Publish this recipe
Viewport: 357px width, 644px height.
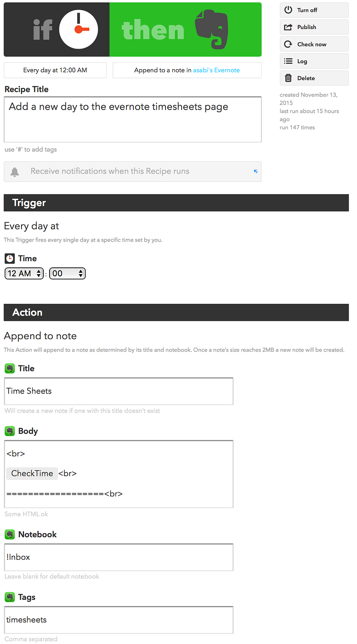(314, 27)
